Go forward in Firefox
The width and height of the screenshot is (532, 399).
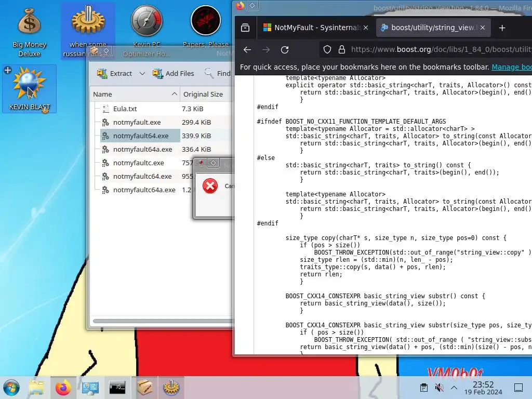[266, 50]
